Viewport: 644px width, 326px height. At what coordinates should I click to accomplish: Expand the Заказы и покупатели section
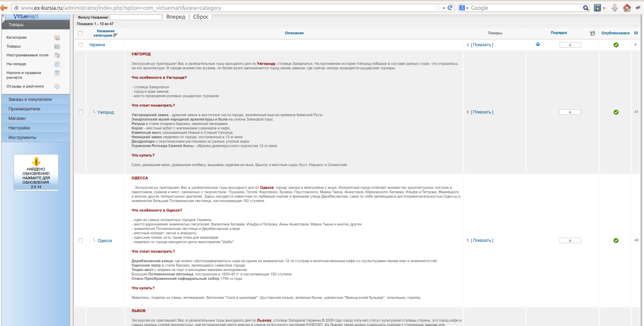pos(36,99)
